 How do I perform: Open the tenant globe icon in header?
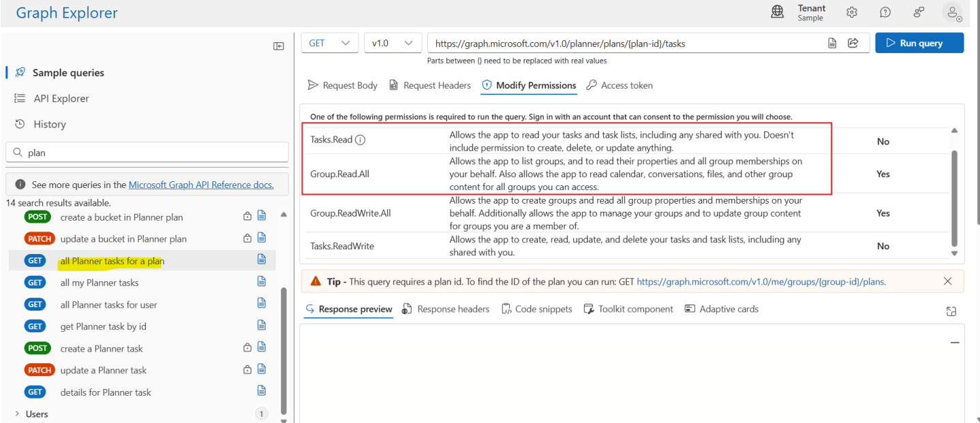tap(777, 12)
